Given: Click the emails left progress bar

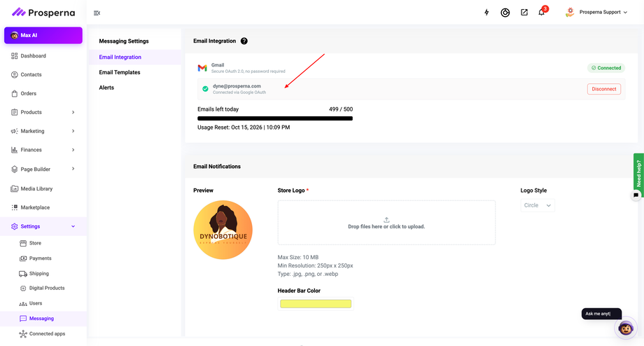Looking at the screenshot, I should [275, 118].
